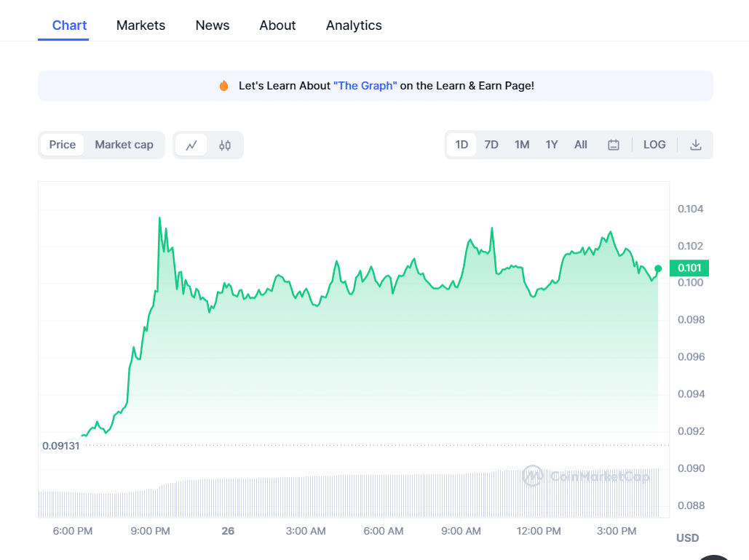Screen dimensions: 749x560
Task: Open the Markets tab
Action: click(x=140, y=25)
